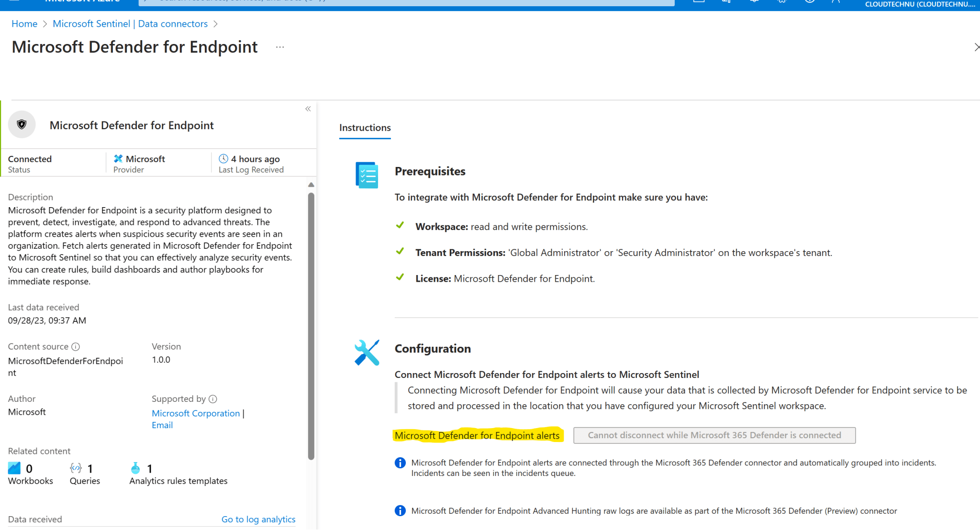Click the Configuration wrench icon
This screenshot has height=530, width=980.
pos(367,353)
